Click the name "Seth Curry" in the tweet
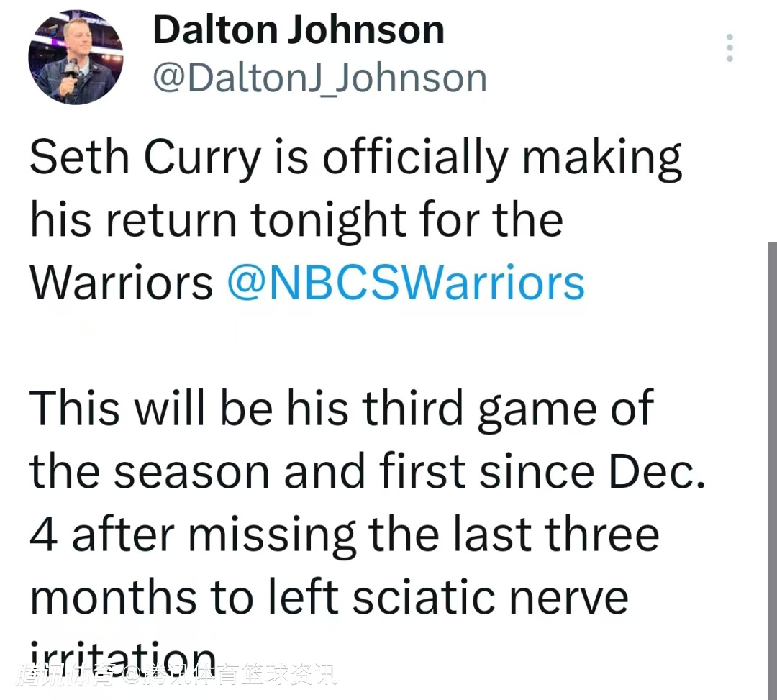Viewport: 777px width, 700px height. [144, 158]
